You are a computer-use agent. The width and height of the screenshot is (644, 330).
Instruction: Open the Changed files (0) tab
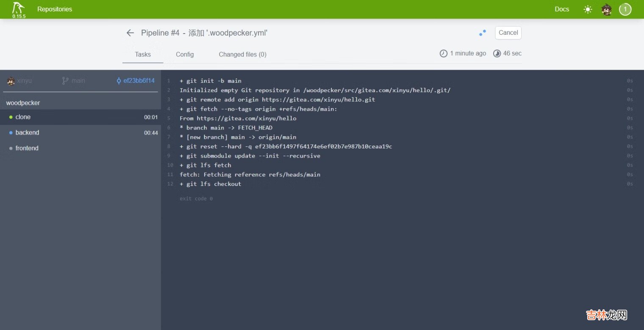(x=242, y=54)
